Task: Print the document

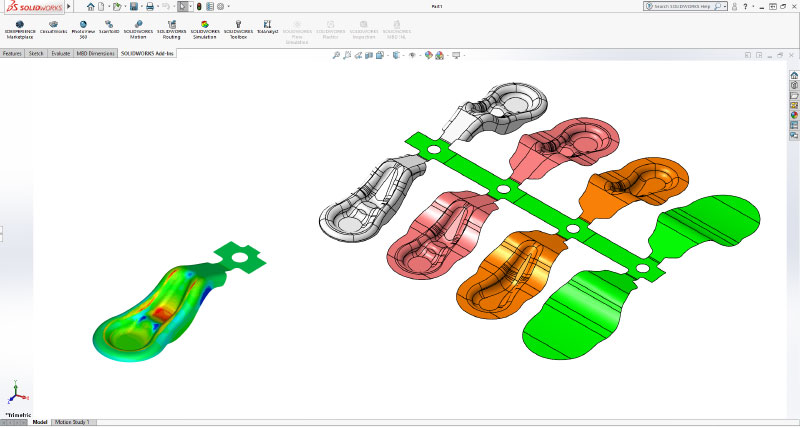Action: 150,7
